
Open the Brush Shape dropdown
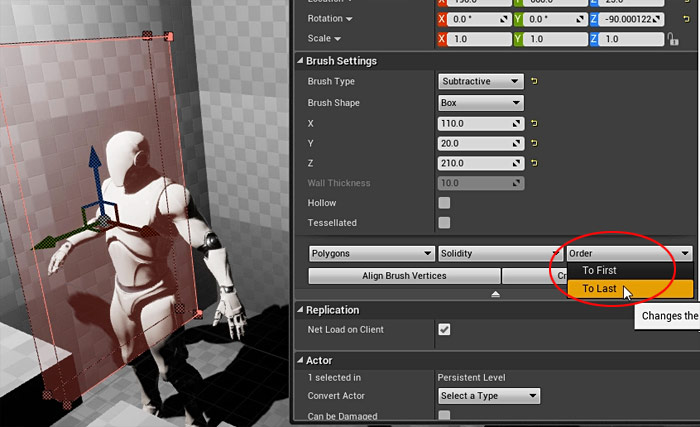pos(481,103)
